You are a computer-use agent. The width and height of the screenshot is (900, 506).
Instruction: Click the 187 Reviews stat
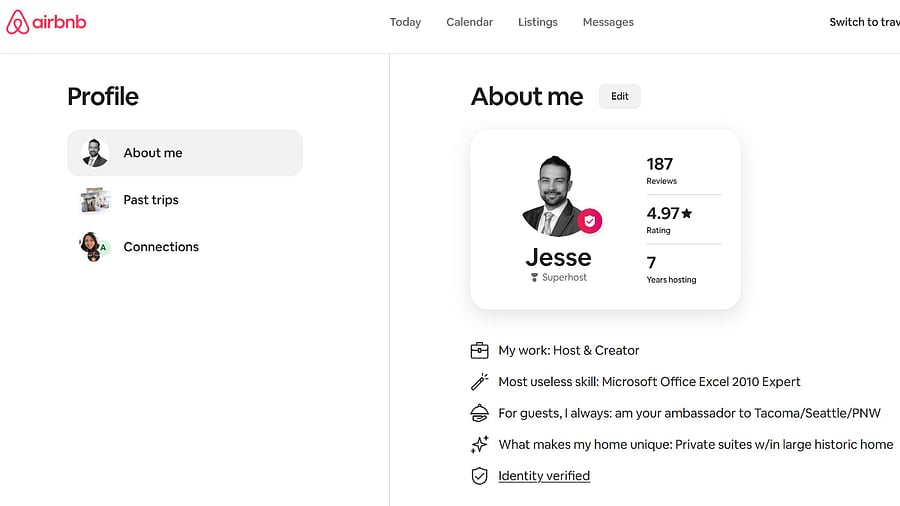point(662,171)
